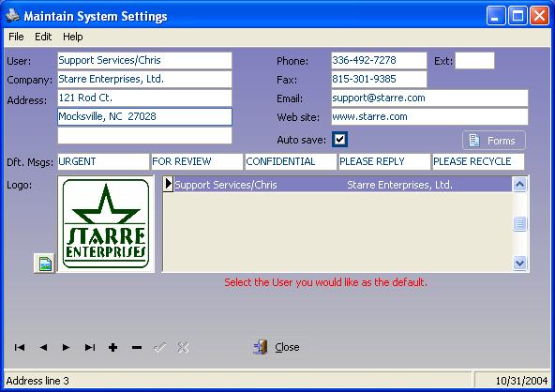Cancel edit with X icon
The height and width of the screenshot is (392, 555).
(x=183, y=347)
